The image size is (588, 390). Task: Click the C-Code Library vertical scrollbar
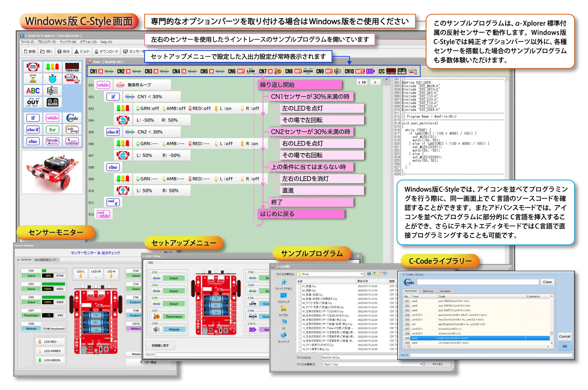click(551, 320)
